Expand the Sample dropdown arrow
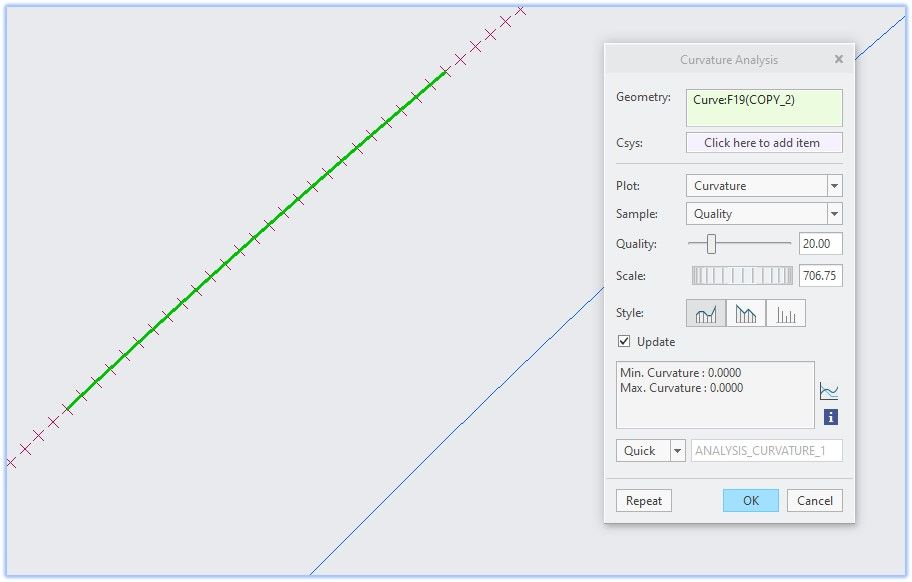This screenshot has width=912, height=582. (x=835, y=214)
